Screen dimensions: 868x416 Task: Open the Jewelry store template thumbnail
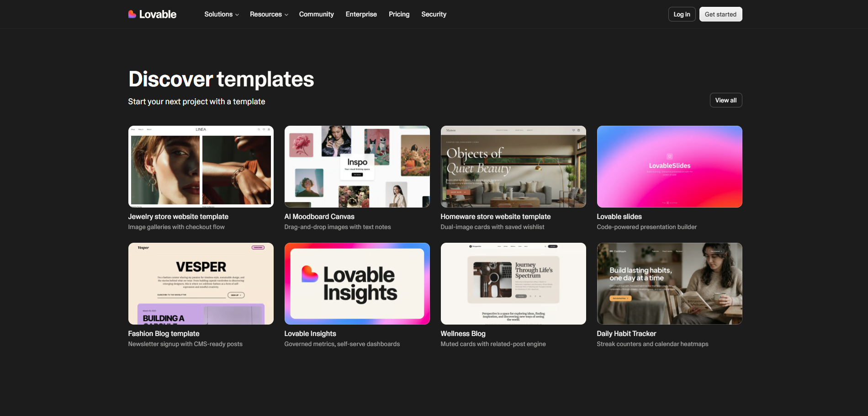[201, 166]
